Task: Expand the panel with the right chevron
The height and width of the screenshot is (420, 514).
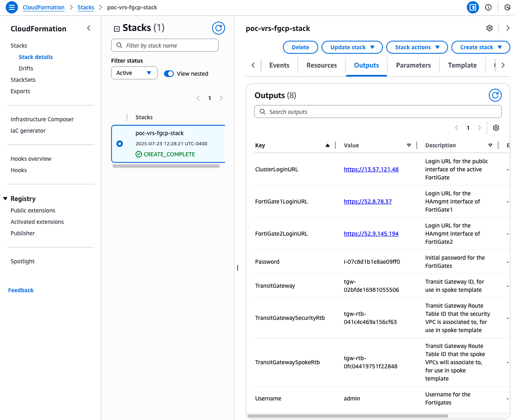Action: coord(507,28)
